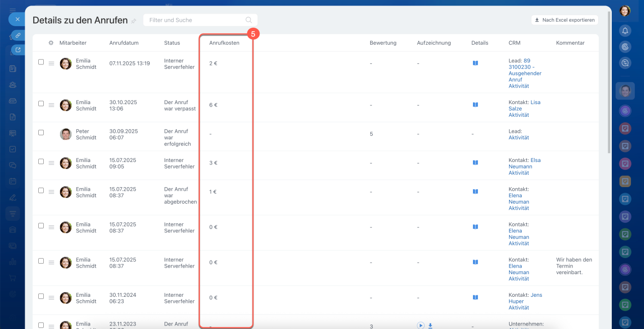Screen dimensions: 644x329
Task: Open grid settings gear in table header
Action: coord(51,43)
